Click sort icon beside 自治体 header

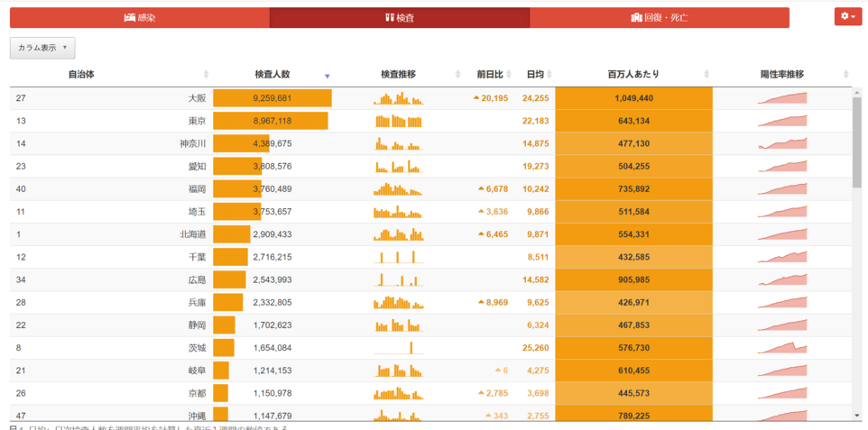[206, 75]
